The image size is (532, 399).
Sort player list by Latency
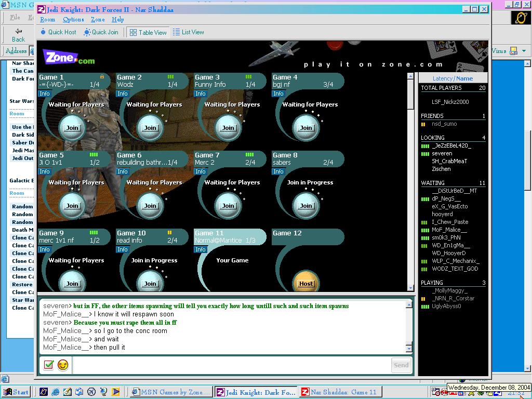[442, 78]
